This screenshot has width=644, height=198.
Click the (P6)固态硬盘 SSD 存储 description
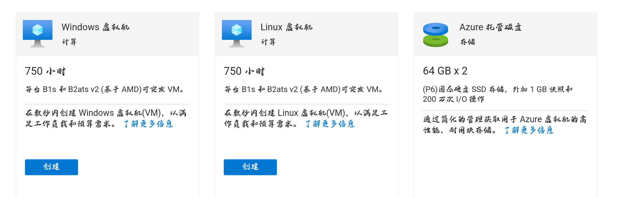[498, 94]
